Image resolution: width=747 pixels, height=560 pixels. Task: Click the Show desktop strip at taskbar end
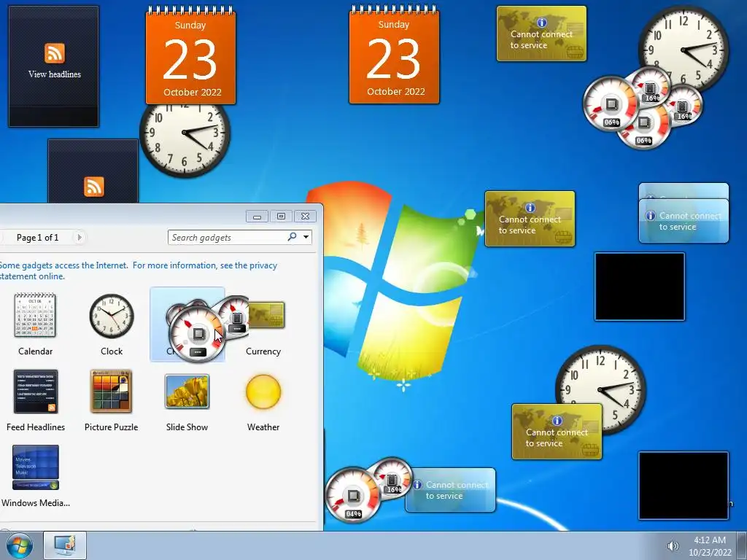tap(742, 545)
